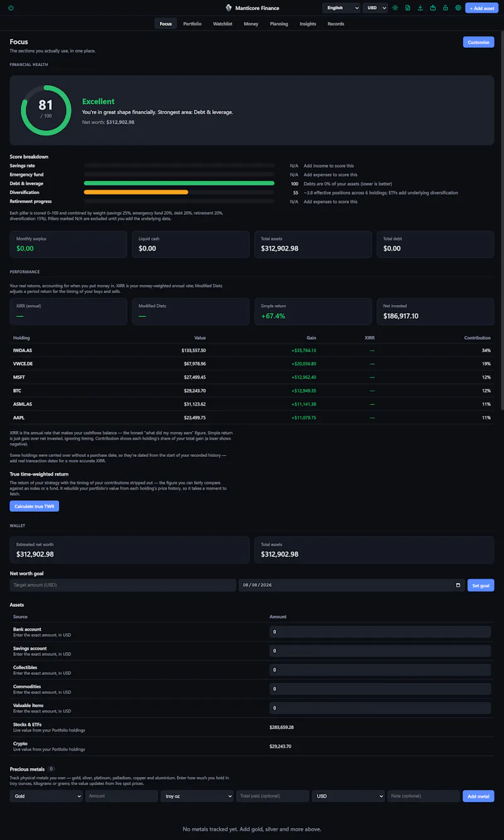Click the IWDA.AS holding row name
504x840 pixels.
pos(23,350)
